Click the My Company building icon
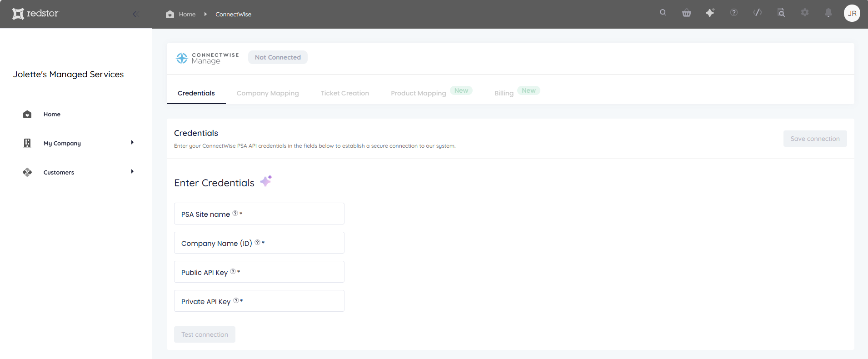868x359 pixels. [27, 143]
